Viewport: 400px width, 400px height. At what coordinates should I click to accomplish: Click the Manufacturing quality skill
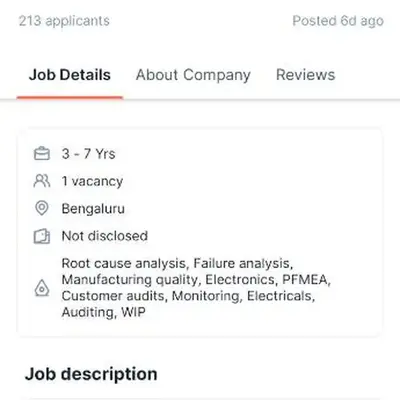click(x=131, y=280)
